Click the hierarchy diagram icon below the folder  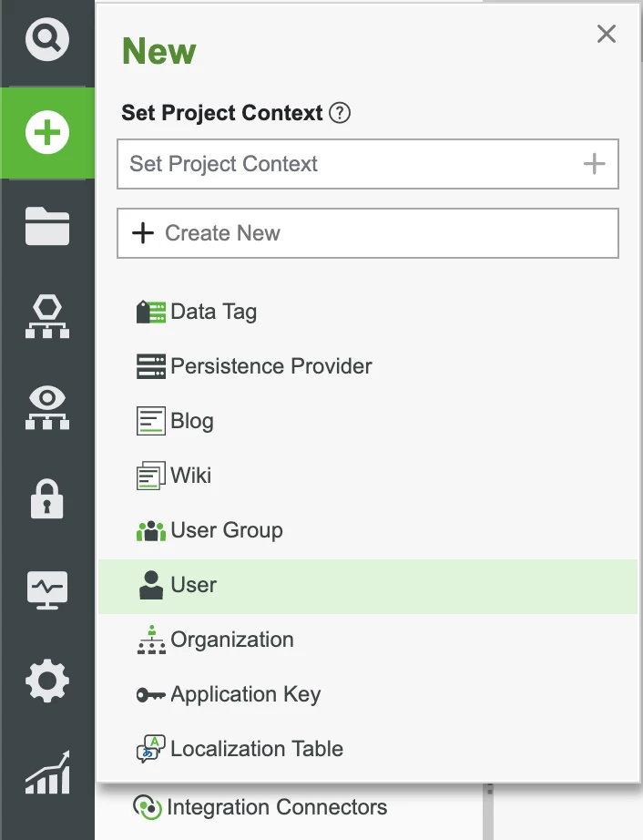tap(46, 316)
